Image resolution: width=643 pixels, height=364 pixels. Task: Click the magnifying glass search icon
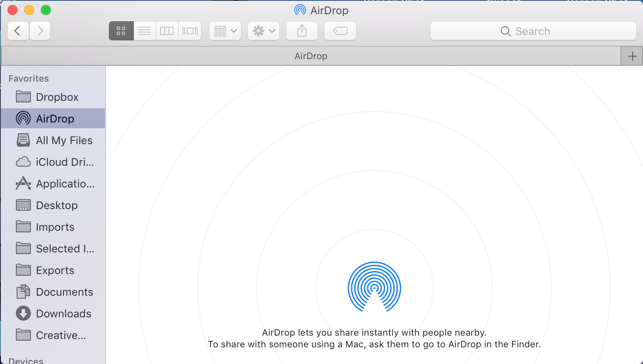pyautogui.click(x=506, y=31)
